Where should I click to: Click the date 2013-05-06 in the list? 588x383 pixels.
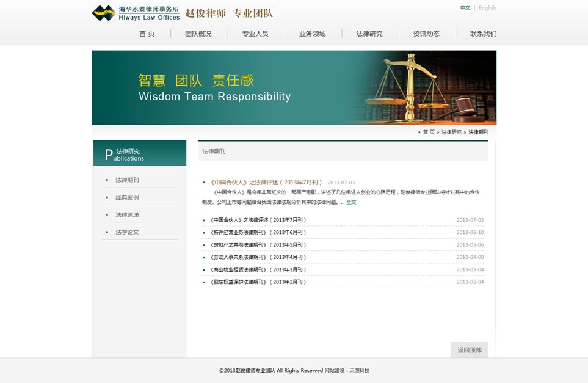(470, 244)
